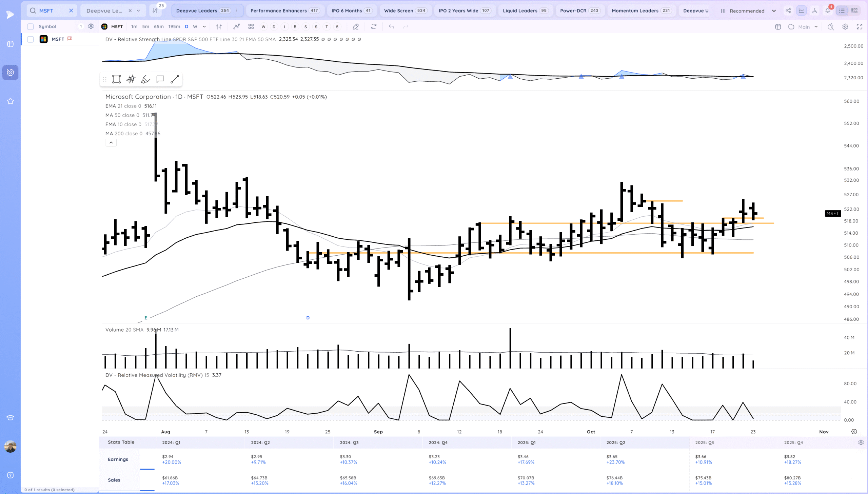This screenshot has width=868, height=494.
Task: Tick the MSFT row checkbox
Action: click(31, 39)
